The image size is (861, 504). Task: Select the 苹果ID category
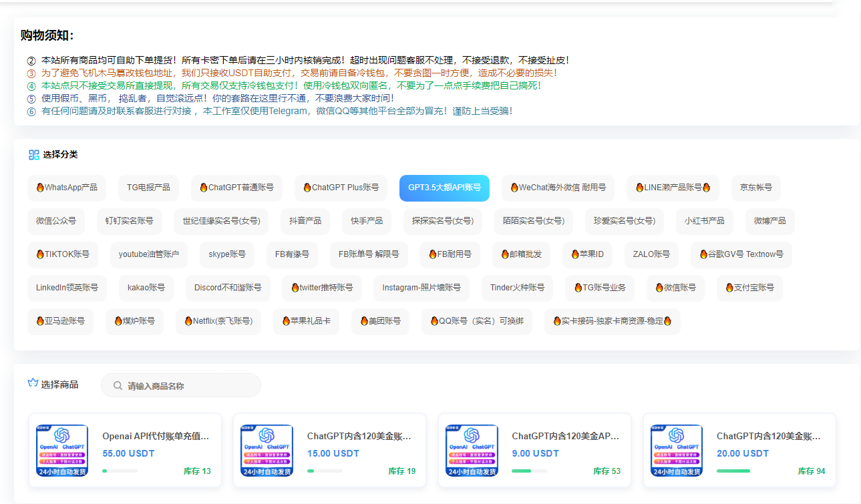[587, 255]
